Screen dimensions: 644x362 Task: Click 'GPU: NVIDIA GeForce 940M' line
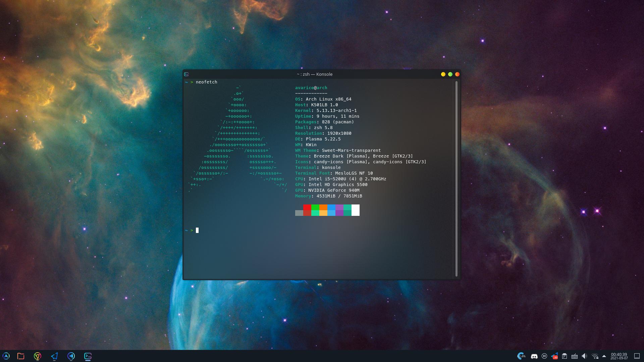click(327, 190)
